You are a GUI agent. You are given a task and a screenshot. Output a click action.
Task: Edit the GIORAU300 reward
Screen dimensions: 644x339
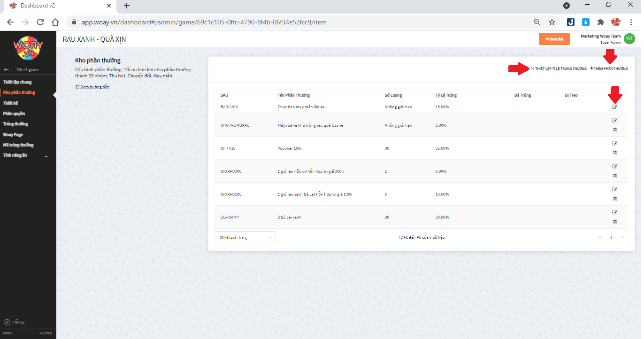614,166
